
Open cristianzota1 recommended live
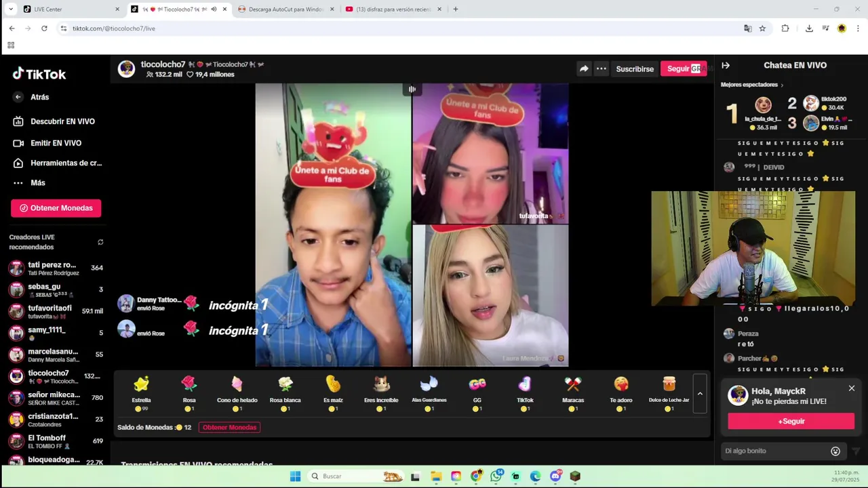[56, 420]
